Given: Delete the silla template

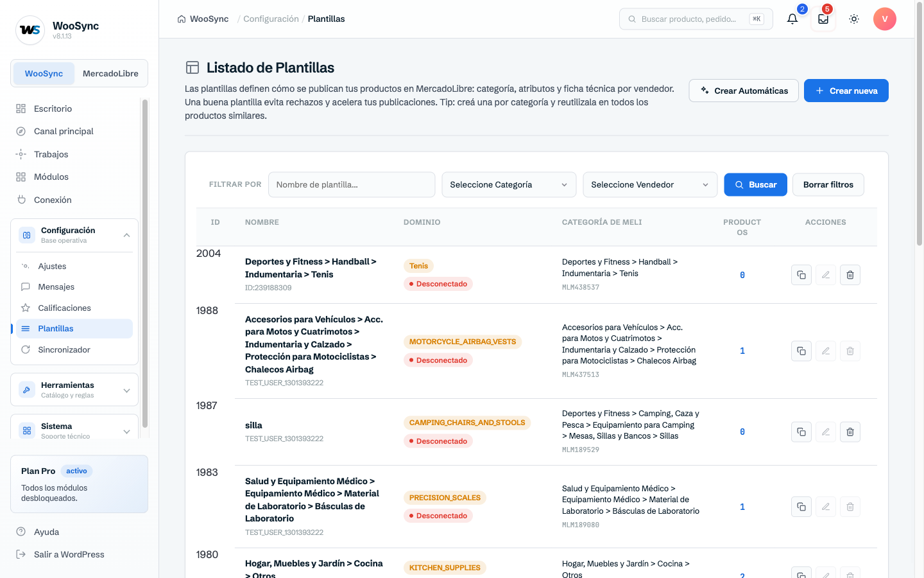Looking at the screenshot, I should click(850, 432).
